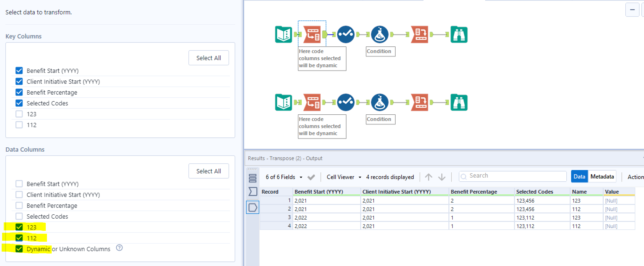The image size is (644, 266).
Task: Open the 6 of 6 Fields dropdown
Action: 284,177
